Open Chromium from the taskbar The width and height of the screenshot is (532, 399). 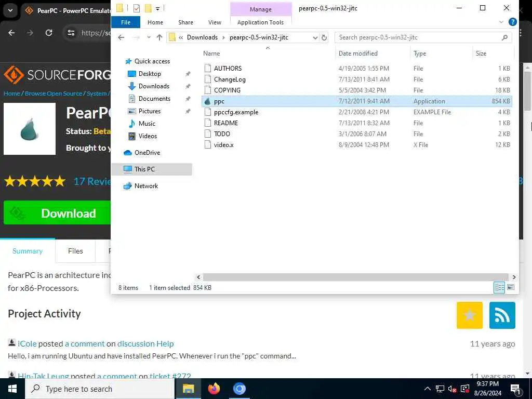[239, 389]
